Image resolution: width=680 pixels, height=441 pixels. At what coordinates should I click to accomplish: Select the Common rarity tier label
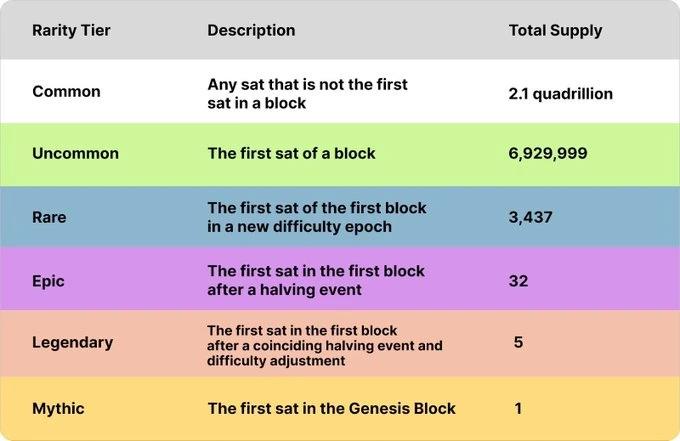pos(66,91)
